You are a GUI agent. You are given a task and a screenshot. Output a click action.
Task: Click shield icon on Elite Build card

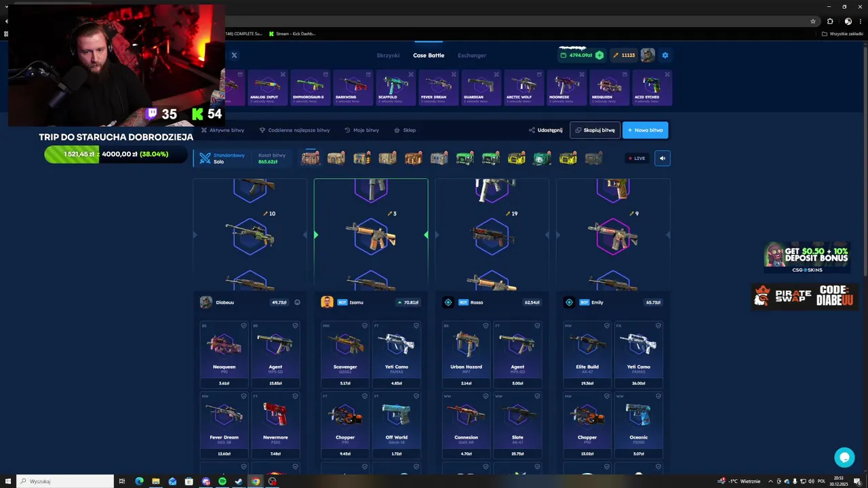pyautogui.click(x=606, y=326)
